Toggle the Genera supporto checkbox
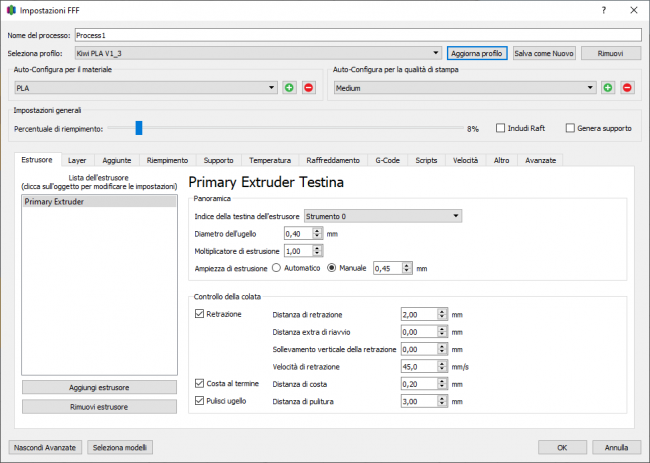 point(570,128)
